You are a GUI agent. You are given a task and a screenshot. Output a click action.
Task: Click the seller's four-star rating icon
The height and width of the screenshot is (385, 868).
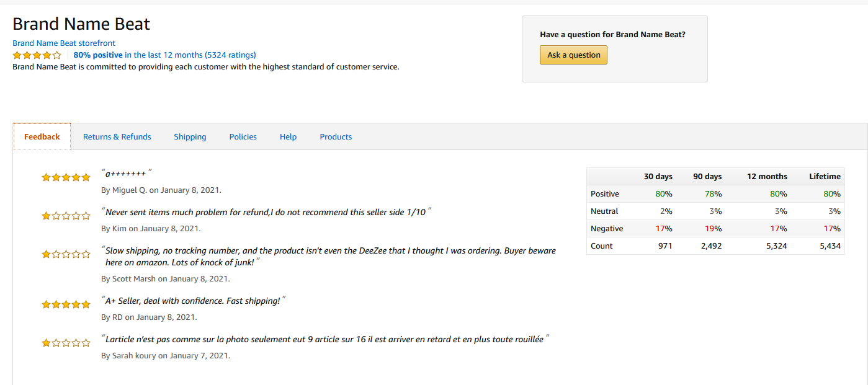[x=37, y=55]
